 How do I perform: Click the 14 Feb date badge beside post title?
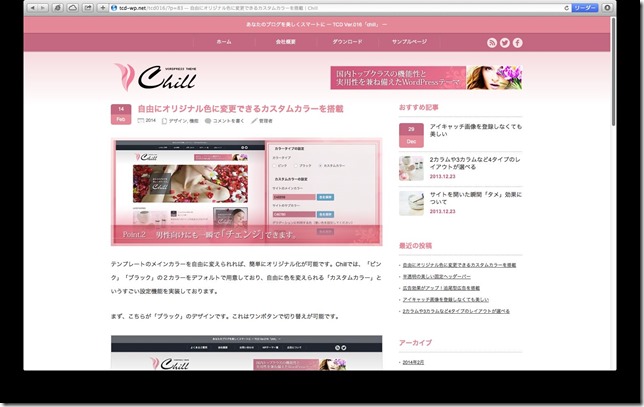[x=121, y=114]
